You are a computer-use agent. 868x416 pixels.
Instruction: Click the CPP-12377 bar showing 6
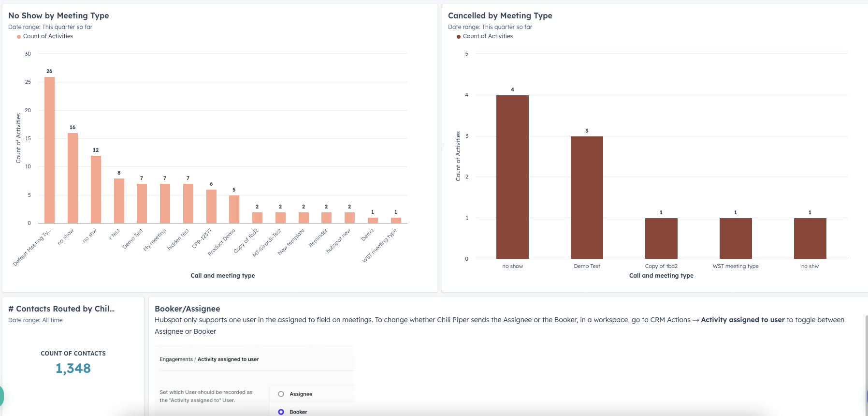[x=211, y=206]
